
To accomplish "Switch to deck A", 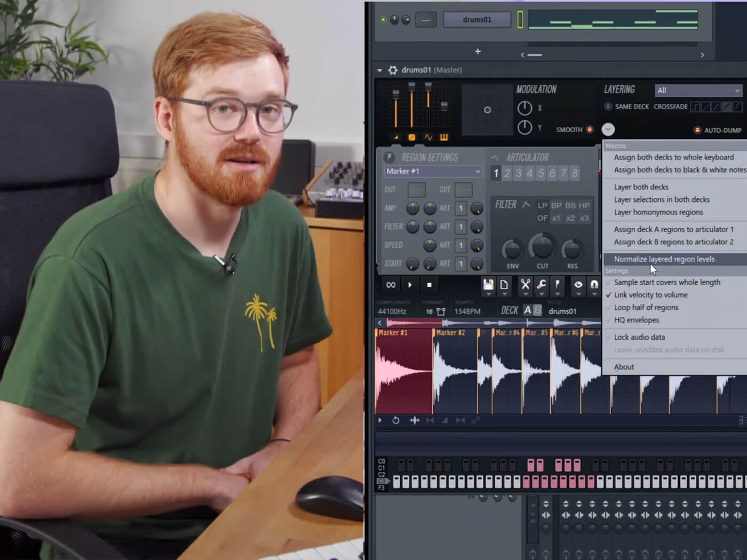I will [x=527, y=310].
